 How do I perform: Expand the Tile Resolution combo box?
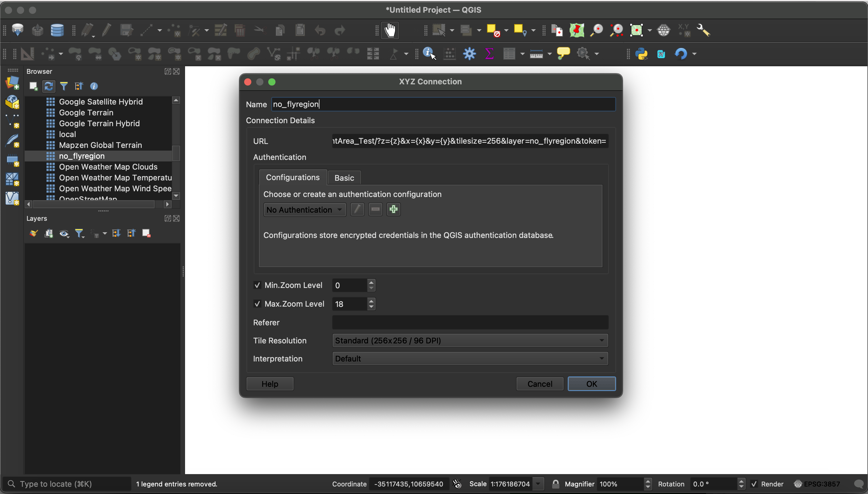[470, 340]
